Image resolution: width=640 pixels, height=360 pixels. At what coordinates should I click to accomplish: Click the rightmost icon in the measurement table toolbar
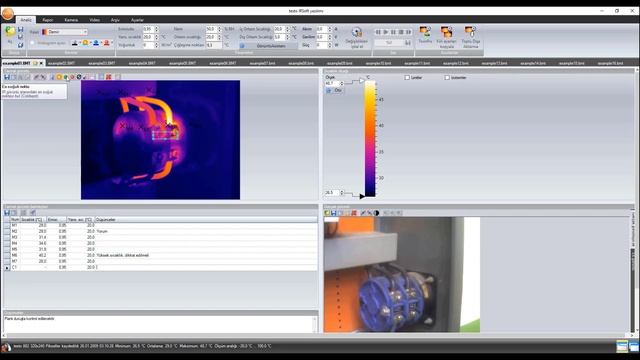coord(33,213)
